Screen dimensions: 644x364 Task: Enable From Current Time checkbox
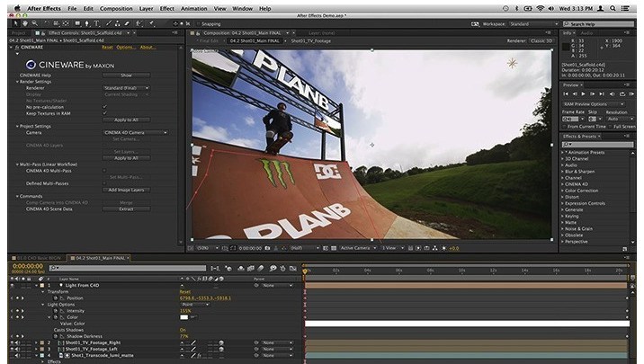point(564,127)
